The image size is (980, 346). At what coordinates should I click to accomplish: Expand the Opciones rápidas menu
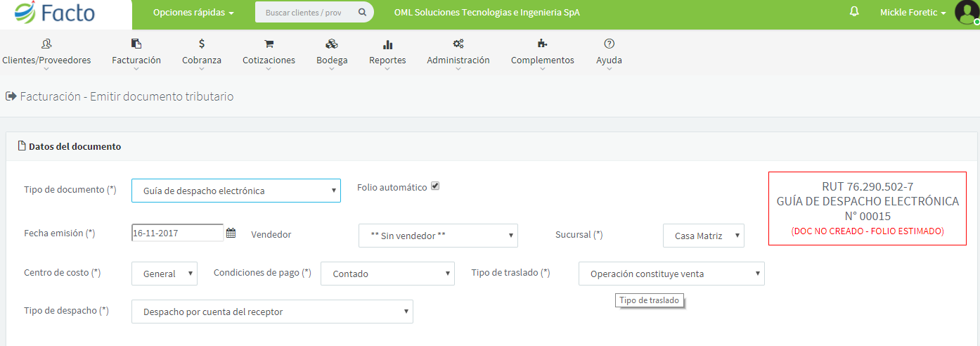click(193, 13)
